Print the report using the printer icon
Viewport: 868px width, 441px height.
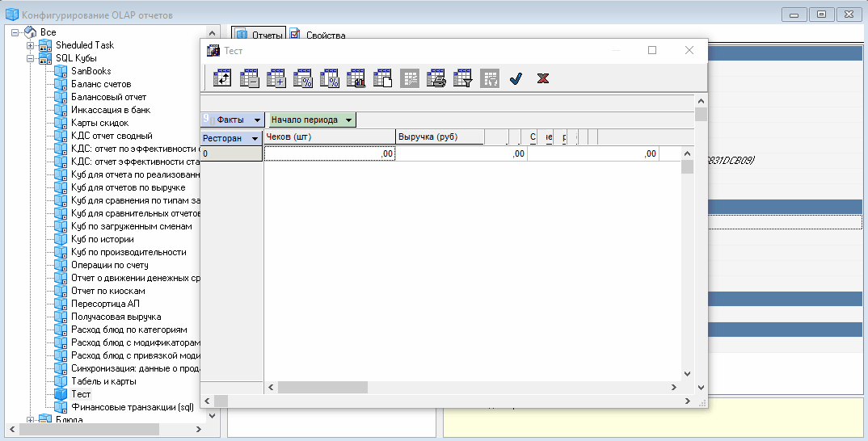(436, 78)
